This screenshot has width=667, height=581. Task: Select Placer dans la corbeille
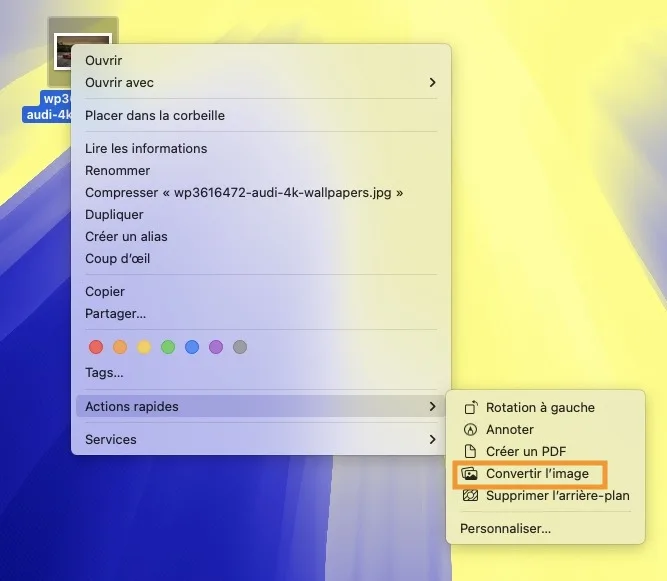click(261, 115)
